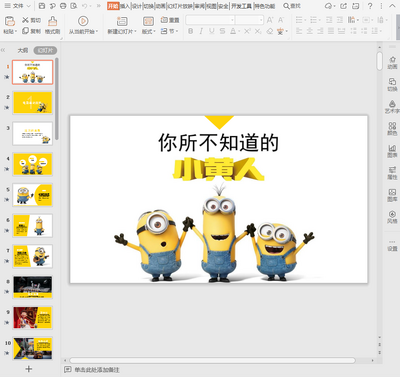Click the Layout (版式) icon

tap(148, 21)
